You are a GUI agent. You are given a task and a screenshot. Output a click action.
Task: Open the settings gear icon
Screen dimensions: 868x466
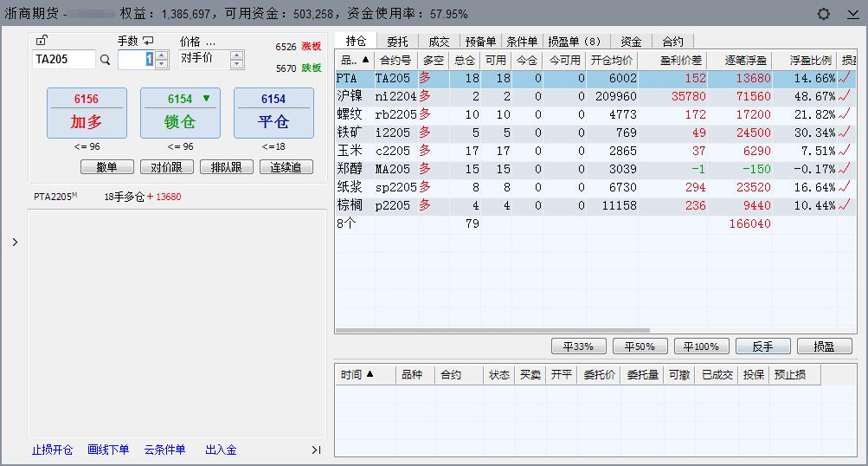tap(823, 14)
